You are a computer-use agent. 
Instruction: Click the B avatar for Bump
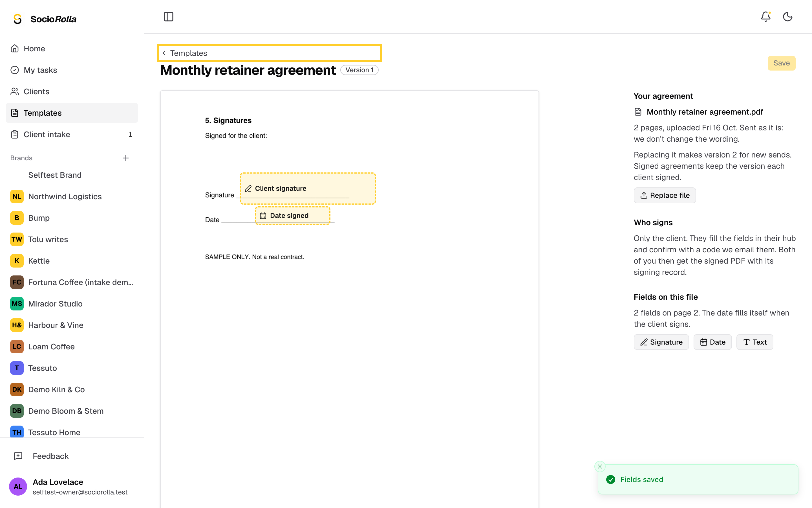[17, 218]
